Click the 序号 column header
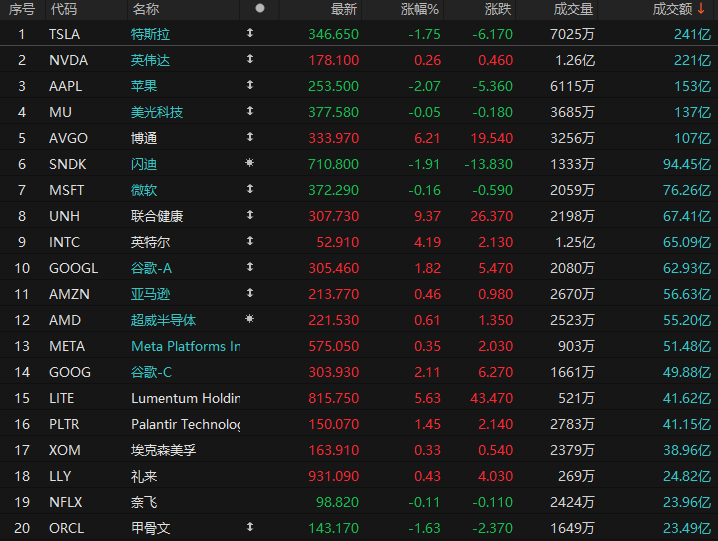718x541 pixels. [22, 9]
